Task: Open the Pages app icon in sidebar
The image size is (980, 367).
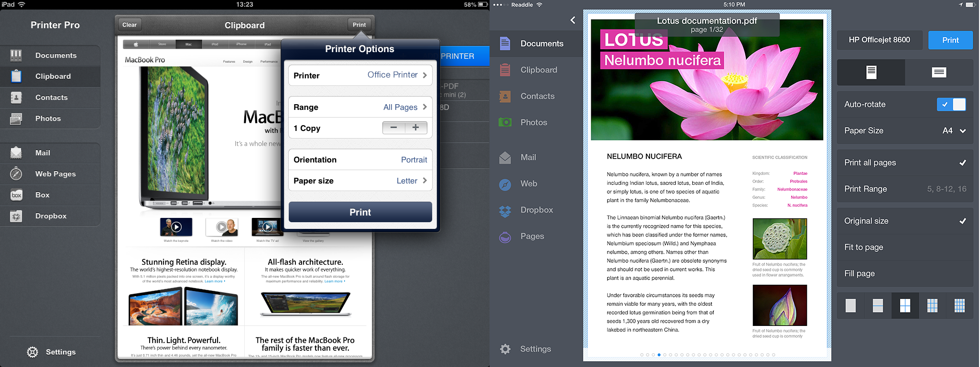Action: [x=505, y=237]
